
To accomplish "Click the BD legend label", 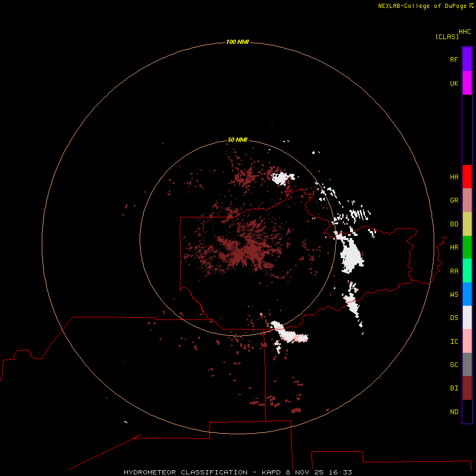I will (x=454, y=224).
